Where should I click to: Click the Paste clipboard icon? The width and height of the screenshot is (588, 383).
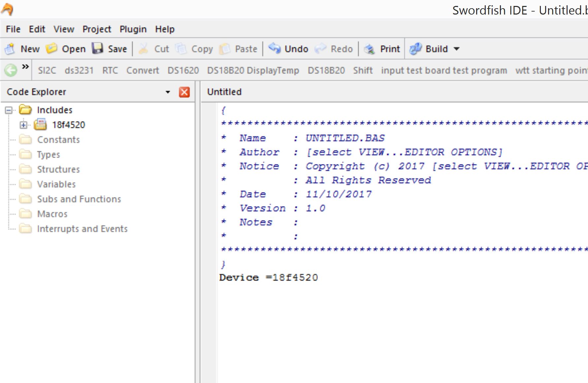(x=225, y=49)
